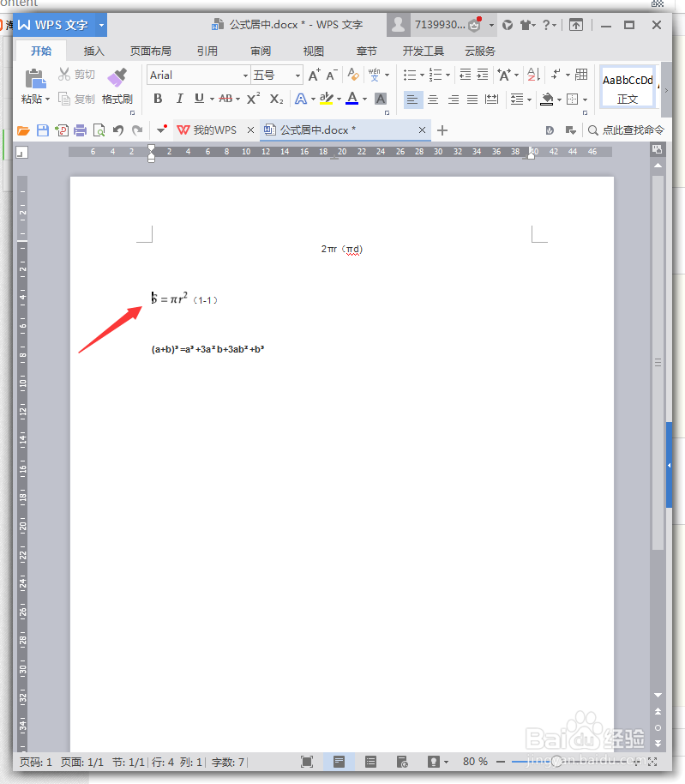Viewport: 685px width, 784px height.
Task: Center align the paragraph
Action: click(433, 100)
